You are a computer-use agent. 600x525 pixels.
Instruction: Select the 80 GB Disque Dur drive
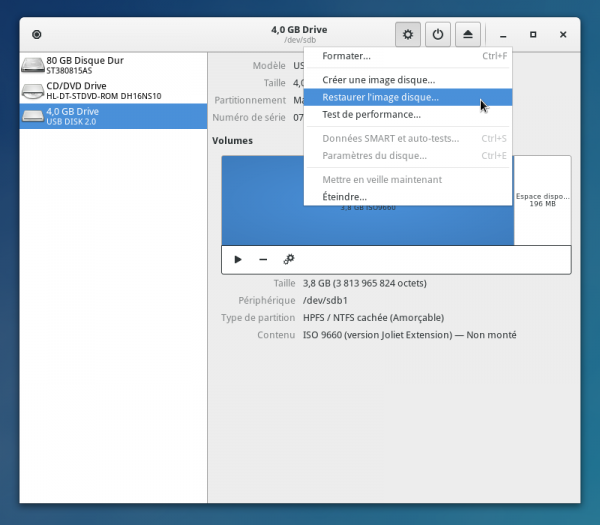pyautogui.click(x=112, y=65)
